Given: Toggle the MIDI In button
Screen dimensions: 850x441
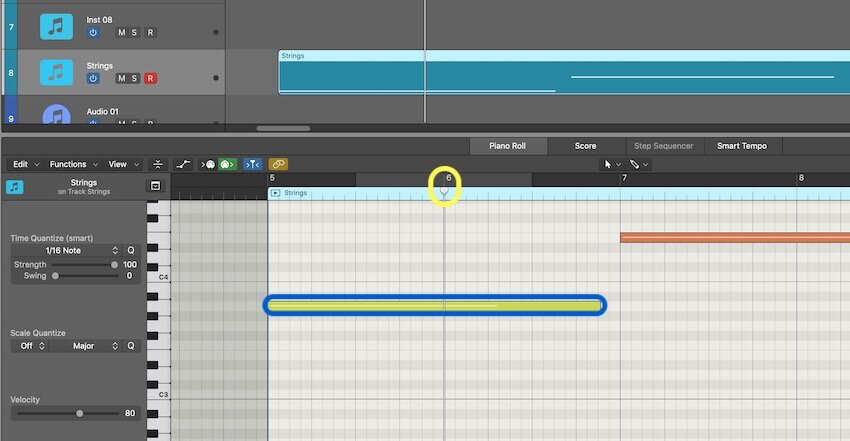Looking at the screenshot, I should pyautogui.click(x=208, y=164).
